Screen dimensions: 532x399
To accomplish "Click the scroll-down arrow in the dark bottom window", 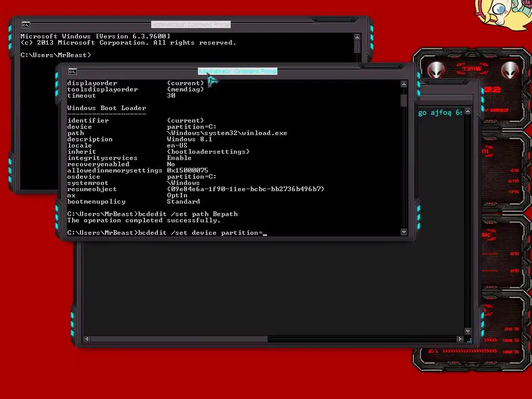I will tap(468, 331).
